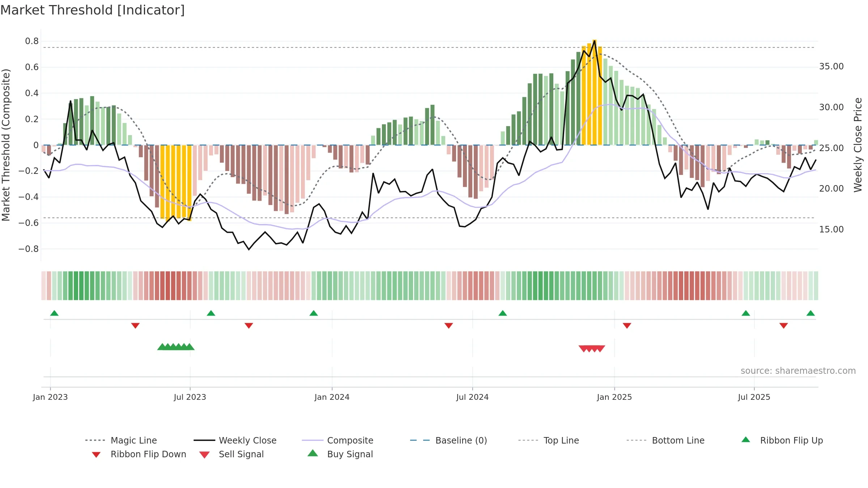Click the Jan 2025 x-axis label
This screenshot has height=488, width=868.
[614, 397]
